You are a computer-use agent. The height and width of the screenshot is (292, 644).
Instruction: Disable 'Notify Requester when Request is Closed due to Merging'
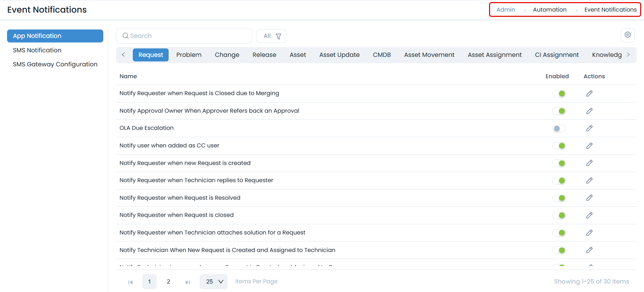click(x=559, y=93)
